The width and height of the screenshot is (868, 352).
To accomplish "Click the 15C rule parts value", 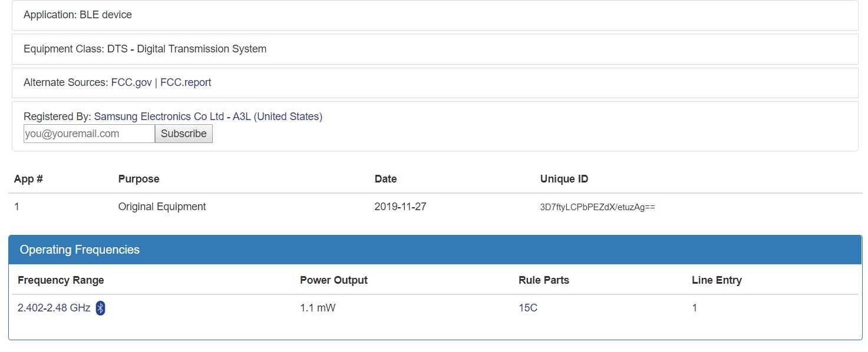I will (x=528, y=308).
